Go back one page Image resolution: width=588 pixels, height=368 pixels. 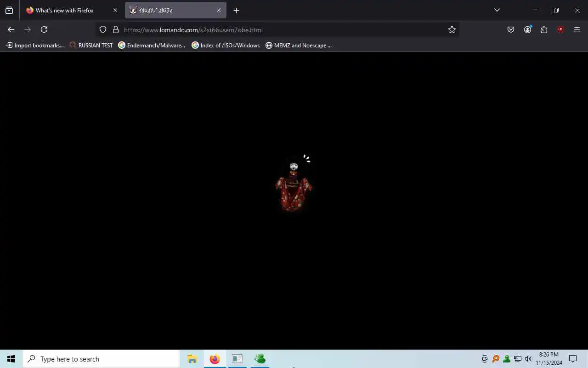point(11,29)
